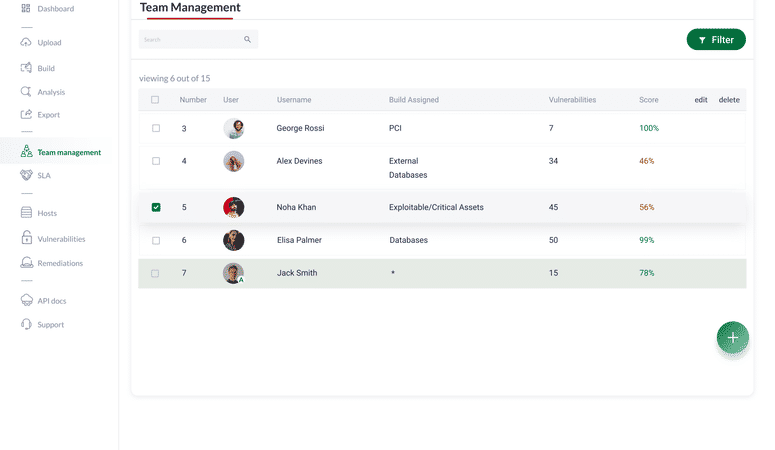Click Jack Smith's avatar thumbnail

pyautogui.click(x=233, y=273)
